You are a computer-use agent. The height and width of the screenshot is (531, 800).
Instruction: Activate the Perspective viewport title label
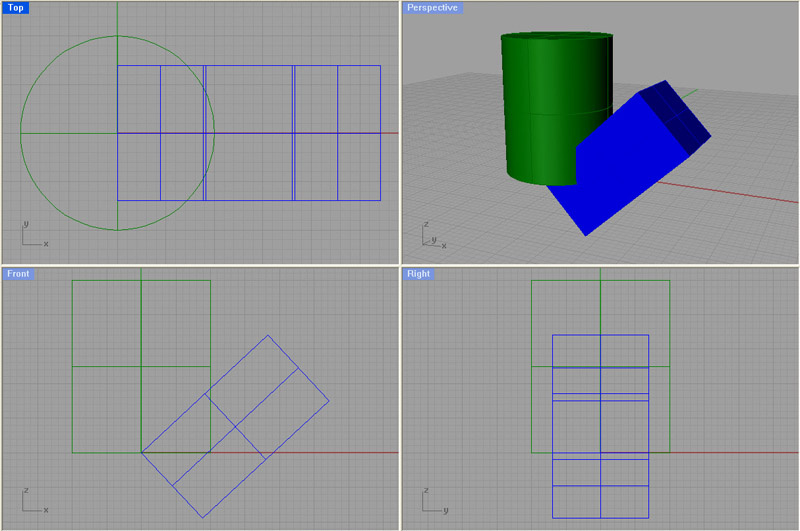tap(432, 8)
